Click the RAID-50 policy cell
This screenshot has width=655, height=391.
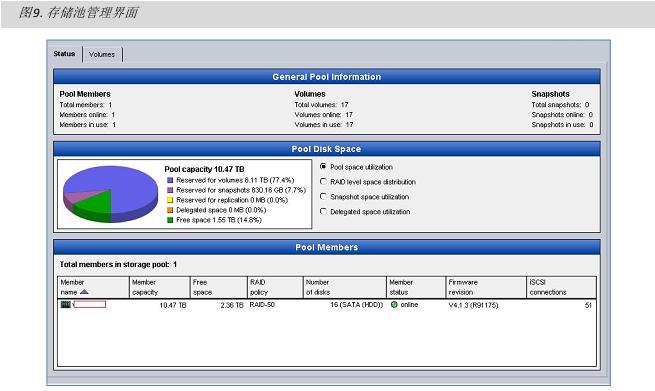point(262,305)
